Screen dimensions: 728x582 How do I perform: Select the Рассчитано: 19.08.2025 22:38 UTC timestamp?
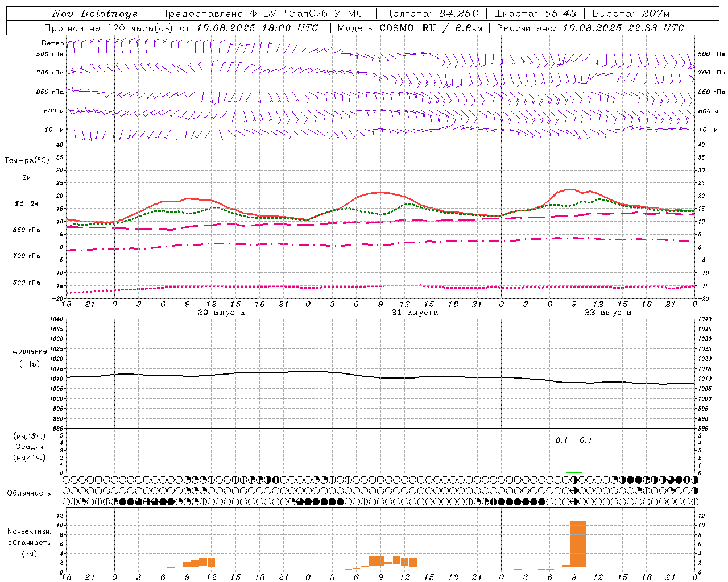590,28
